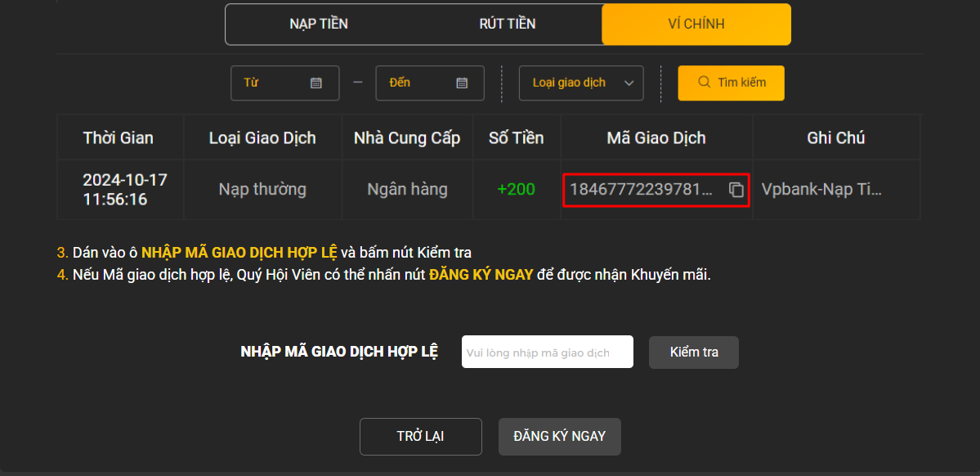The height and width of the screenshot is (476, 980).
Task: Click the "Vui lòng nhập mã giao dịch" input field
Action: pos(546,352)
